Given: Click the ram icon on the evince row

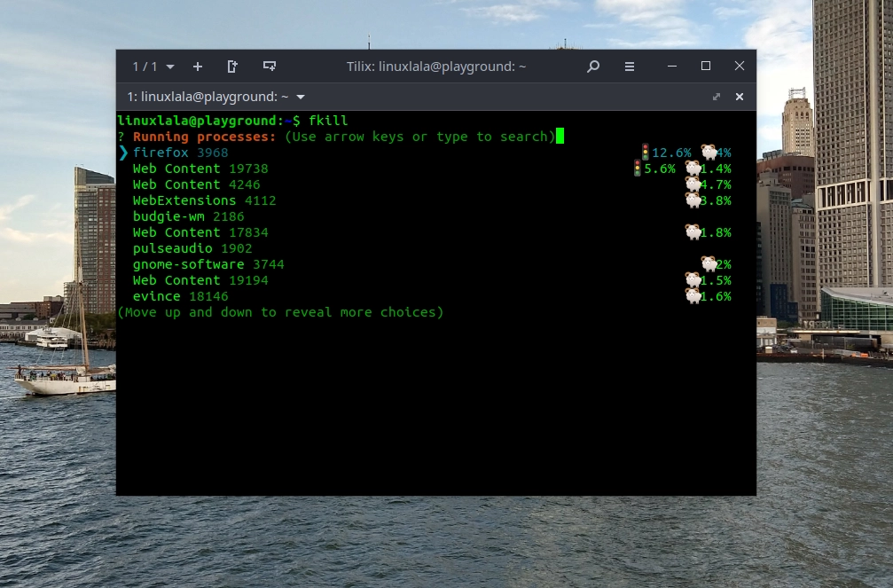Looking at the screenshot, I should pyautogui.click(x=693, y=295).
